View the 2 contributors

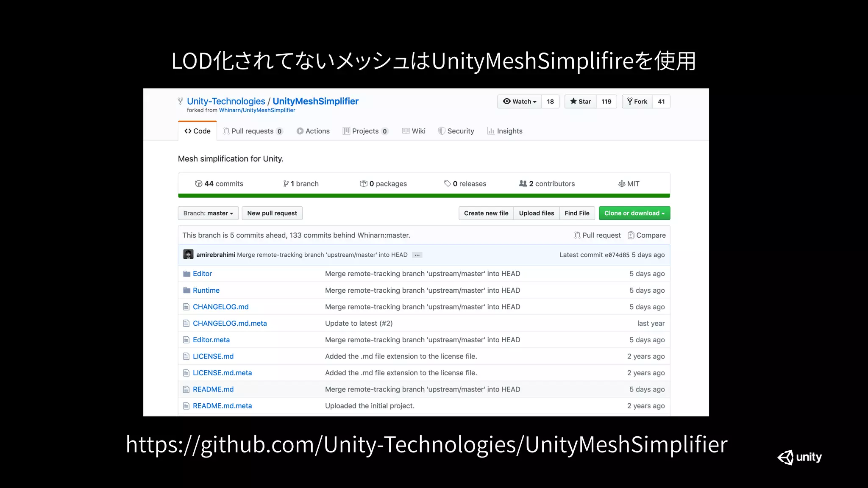coord(547,183)
